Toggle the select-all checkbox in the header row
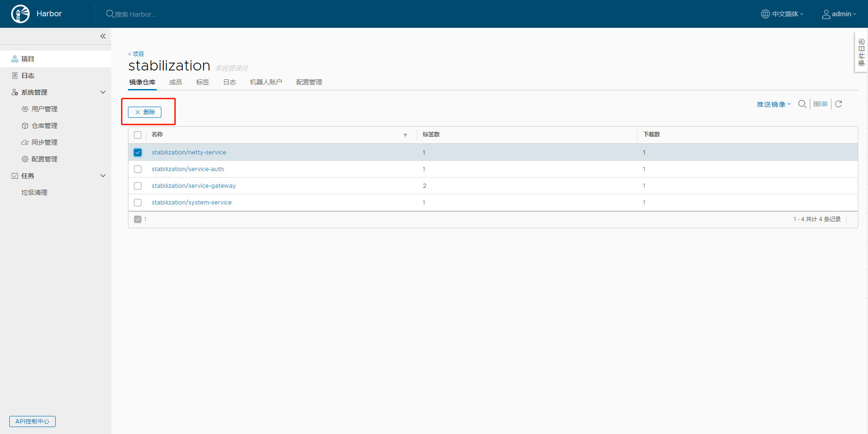 pyautogui.click(x=138, y=135)
